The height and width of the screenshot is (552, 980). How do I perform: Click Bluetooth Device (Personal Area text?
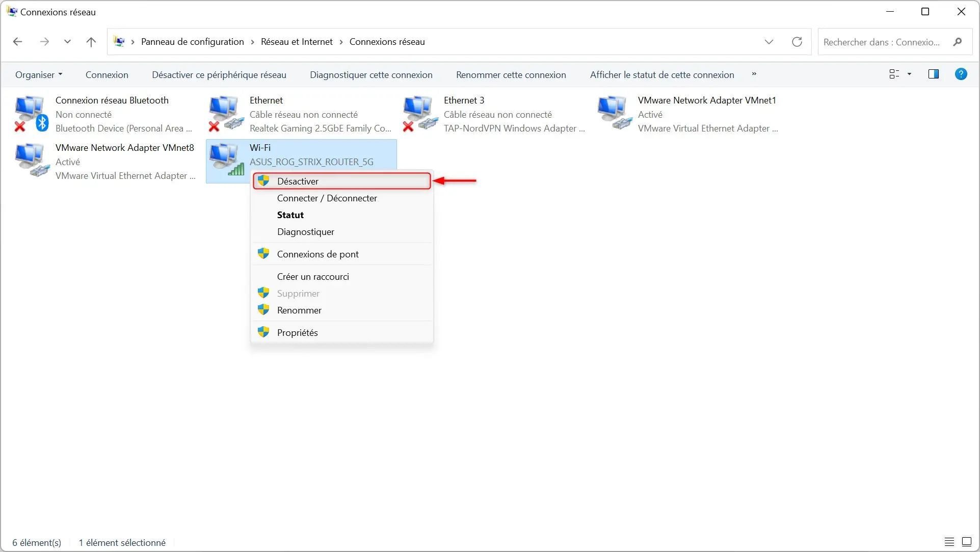coord(123,128)
